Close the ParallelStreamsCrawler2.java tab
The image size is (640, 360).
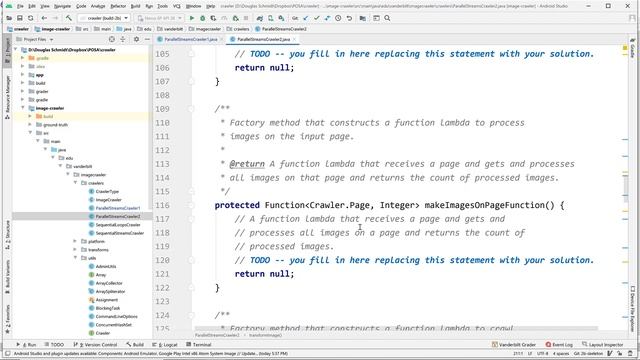point(294,39)
